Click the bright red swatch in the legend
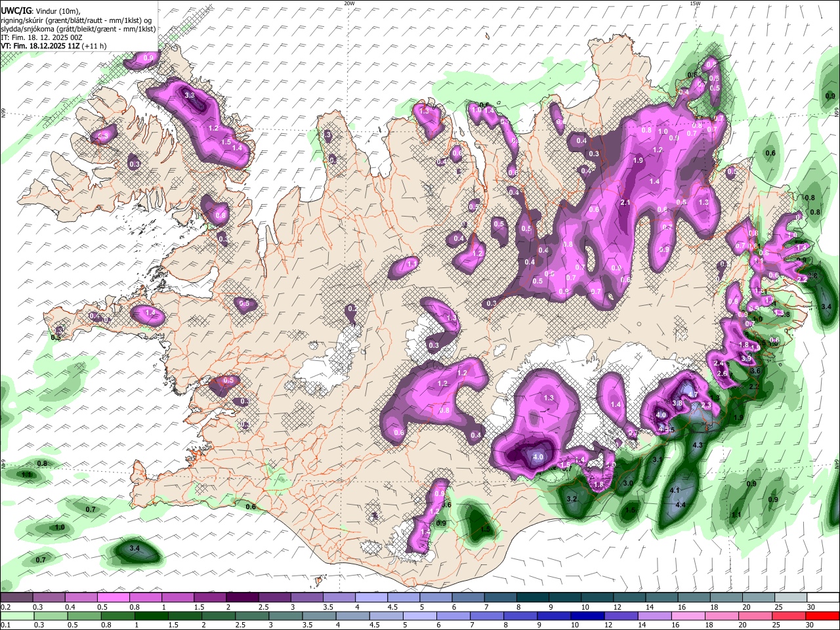 tap(823, 616)
